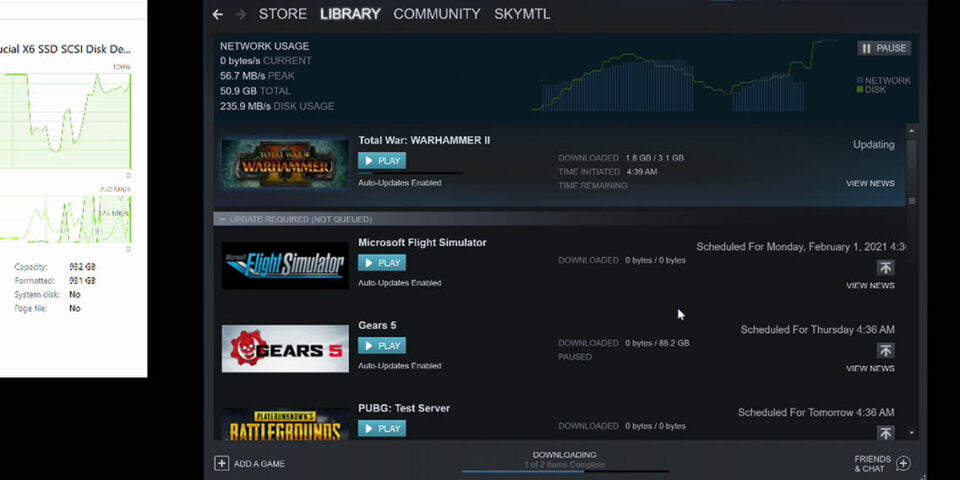Open the LIBRARY tab
The width and height of the screenshot is (960, 480).
click(350, 14)
